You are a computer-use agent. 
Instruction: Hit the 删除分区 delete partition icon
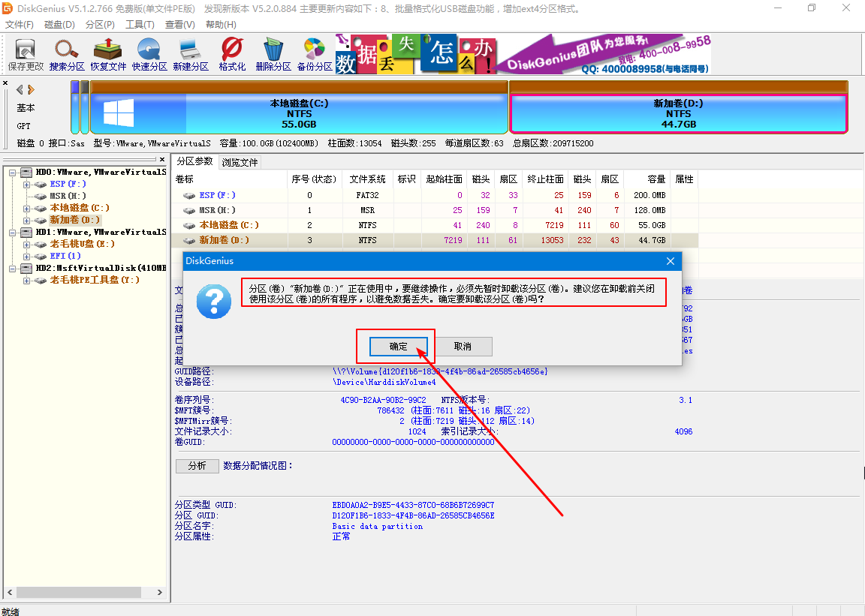pyautogui.click(x=273, y=56)
